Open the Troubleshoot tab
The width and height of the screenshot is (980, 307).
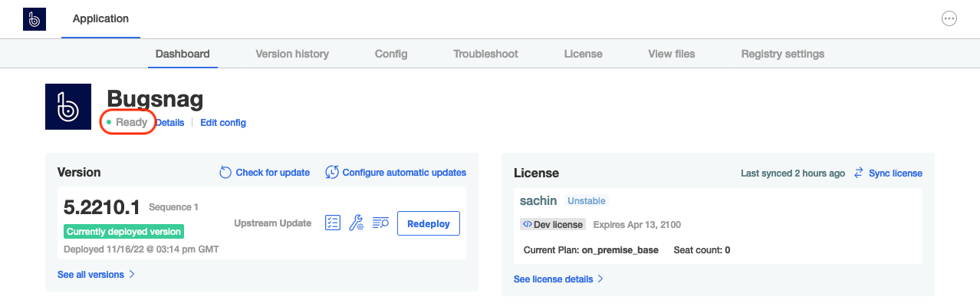tap(485, 54)
